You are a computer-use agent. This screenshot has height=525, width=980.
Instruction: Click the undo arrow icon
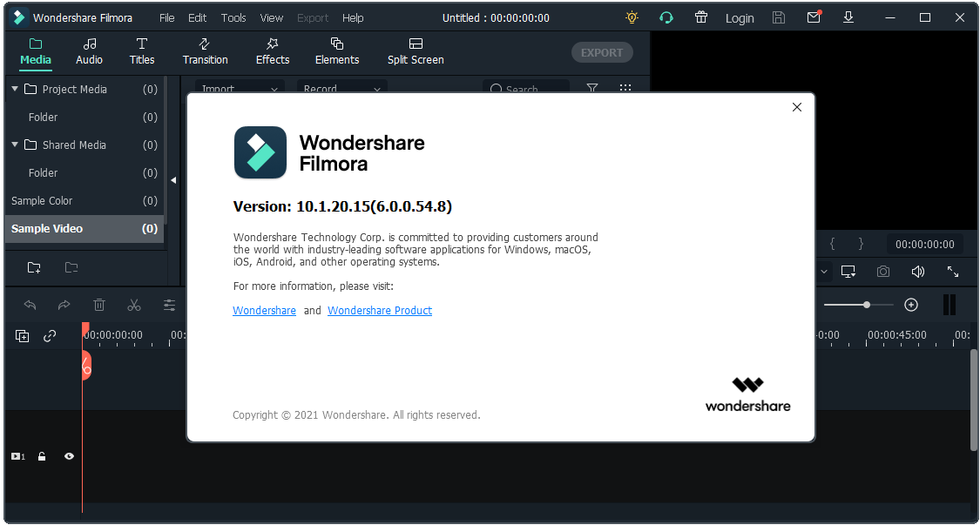[x=30, y=305]
